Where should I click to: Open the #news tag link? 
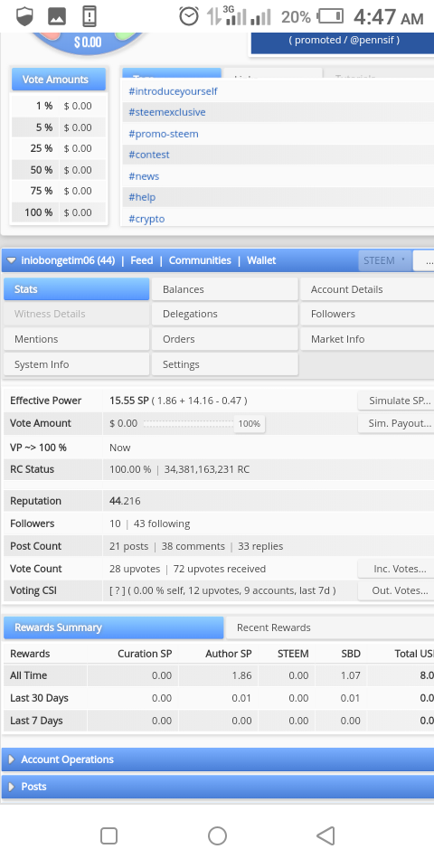coord(144,176)
